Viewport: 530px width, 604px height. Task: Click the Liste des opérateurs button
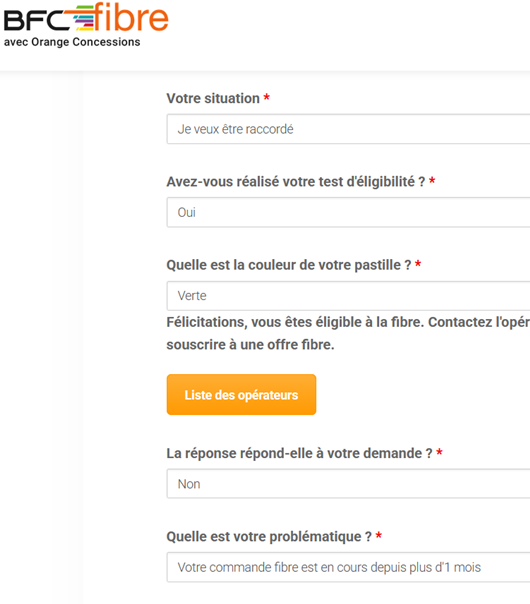pyautogui.click(x=242, y=395)
